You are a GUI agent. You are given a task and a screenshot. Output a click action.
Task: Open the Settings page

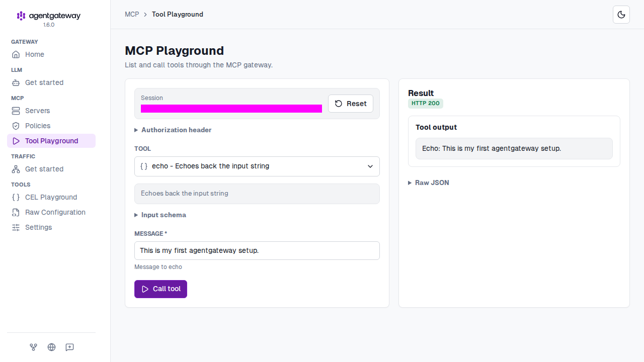pyautogui.click(x=51, y=227)
